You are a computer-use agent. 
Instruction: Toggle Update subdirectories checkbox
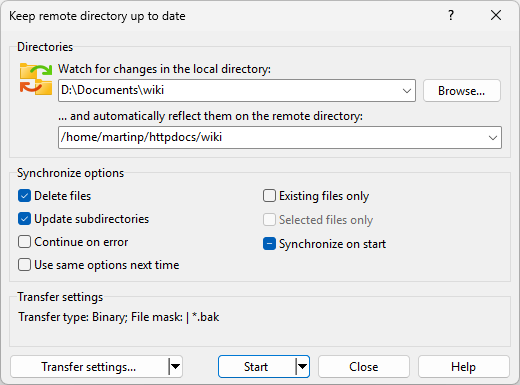[x=24, y=219]
